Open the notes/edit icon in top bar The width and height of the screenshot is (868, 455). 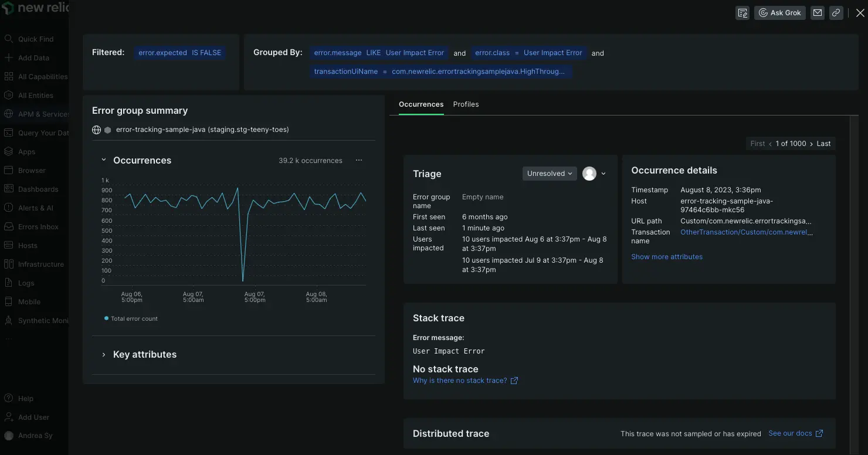pyautogui.click(x=742, y=13)
